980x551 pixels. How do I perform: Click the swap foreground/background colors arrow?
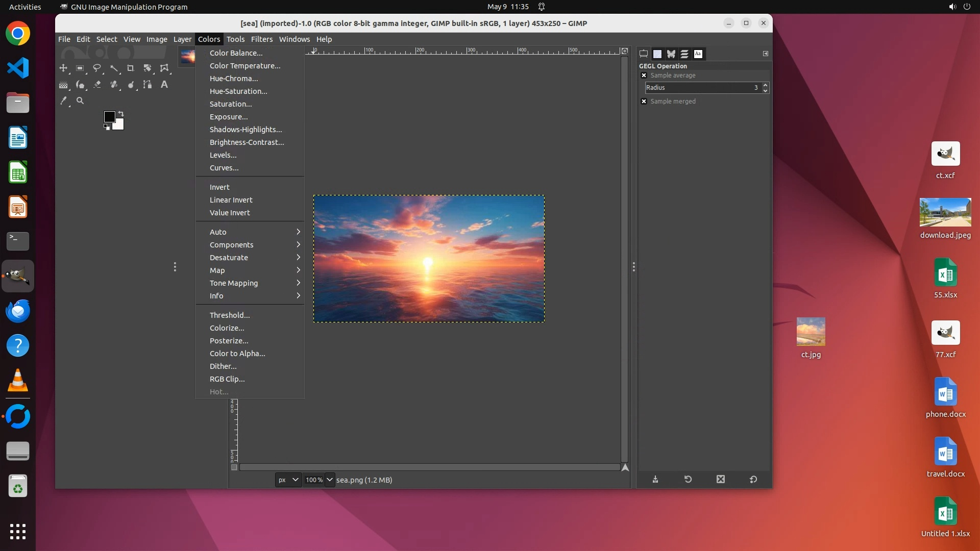(121, 113)
